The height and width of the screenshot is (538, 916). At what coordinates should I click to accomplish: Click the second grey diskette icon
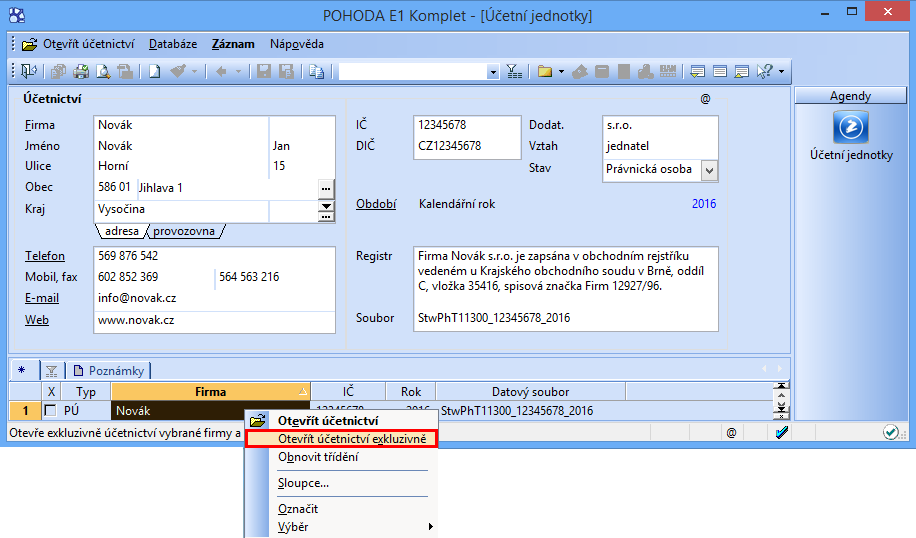pyautogui.click(x=286, y=71)
